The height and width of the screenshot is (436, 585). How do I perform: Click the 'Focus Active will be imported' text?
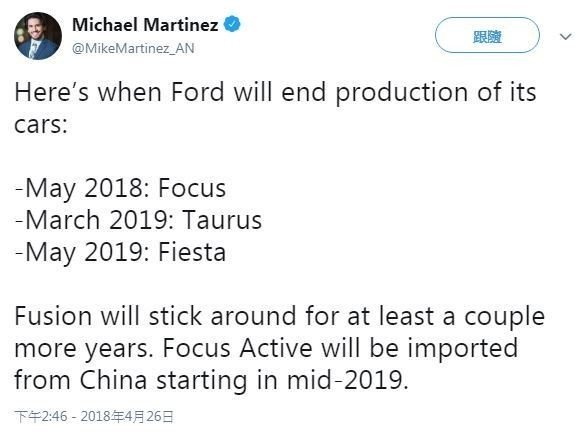pos(340,348)
